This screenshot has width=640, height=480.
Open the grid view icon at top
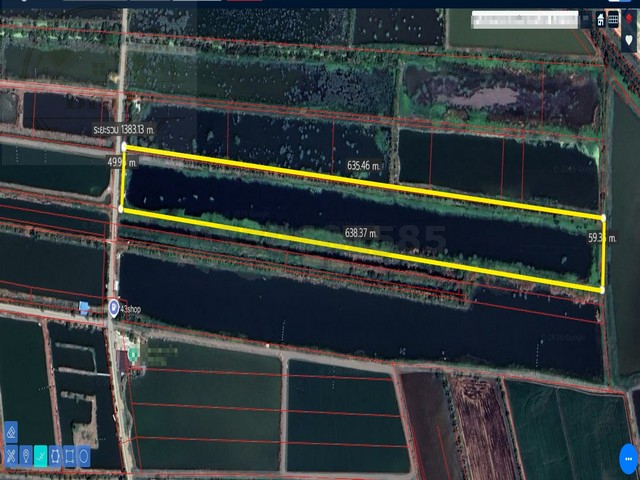click(x=613, y=19)
